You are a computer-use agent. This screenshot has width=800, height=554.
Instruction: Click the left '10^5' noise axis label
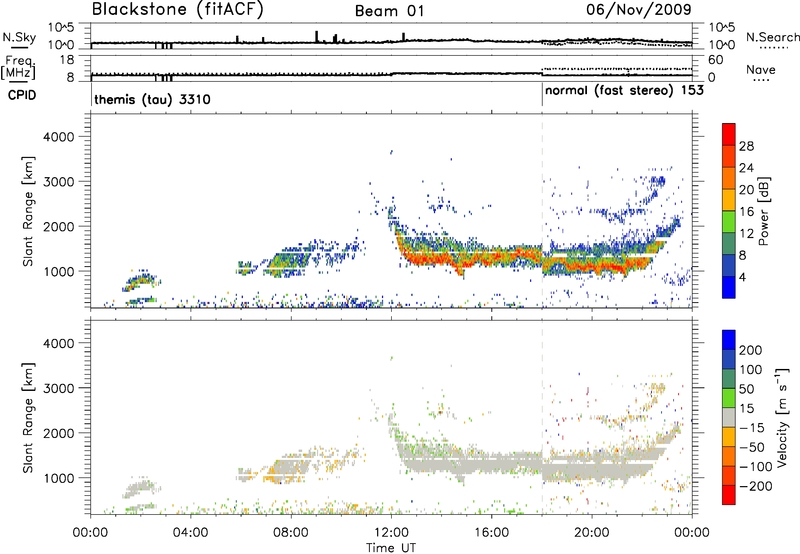tap(61, 27)
